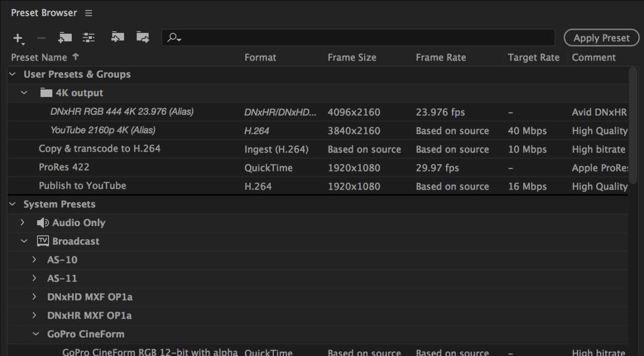This screenshot has height=356, width=644.
Task: Expand the AS-11 preset group
Action: [34, 278]
